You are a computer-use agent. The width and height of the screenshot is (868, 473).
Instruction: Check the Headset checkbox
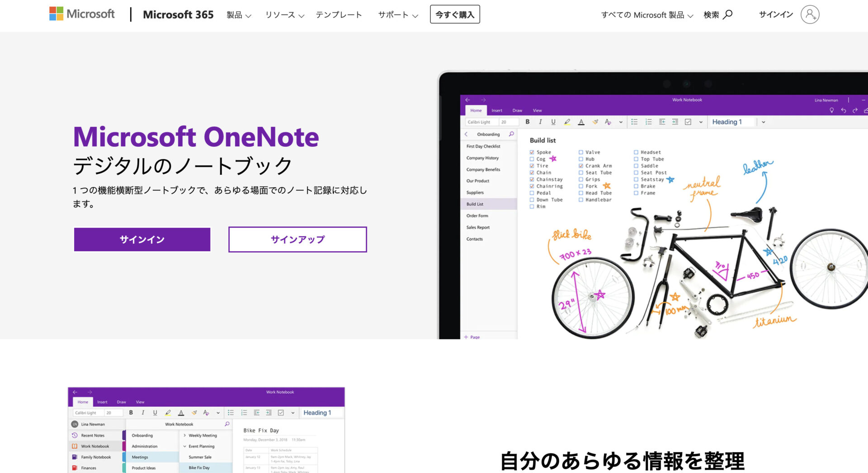point(636,152)
